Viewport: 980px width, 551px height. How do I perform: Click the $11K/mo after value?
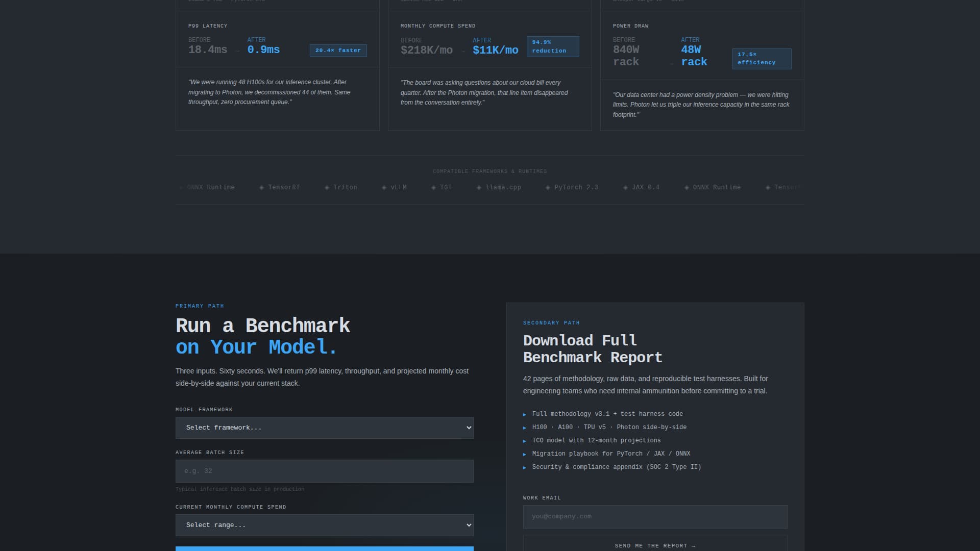[x=495, y=50]
